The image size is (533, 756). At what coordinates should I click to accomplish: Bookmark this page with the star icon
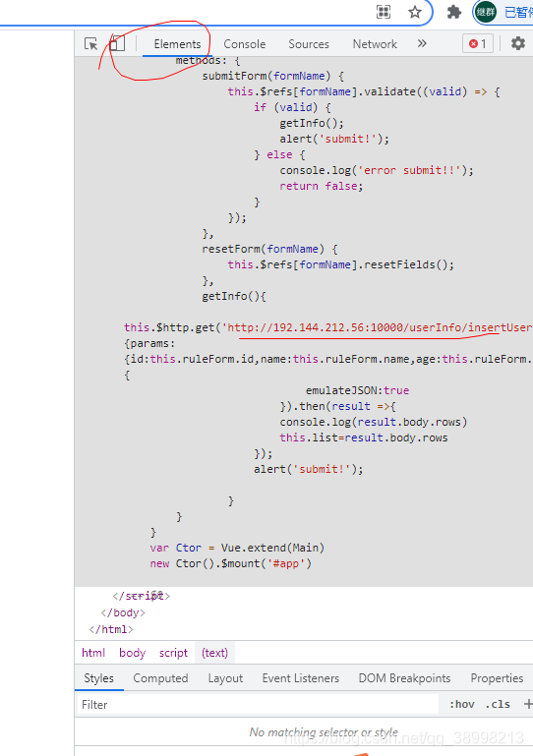415,12
